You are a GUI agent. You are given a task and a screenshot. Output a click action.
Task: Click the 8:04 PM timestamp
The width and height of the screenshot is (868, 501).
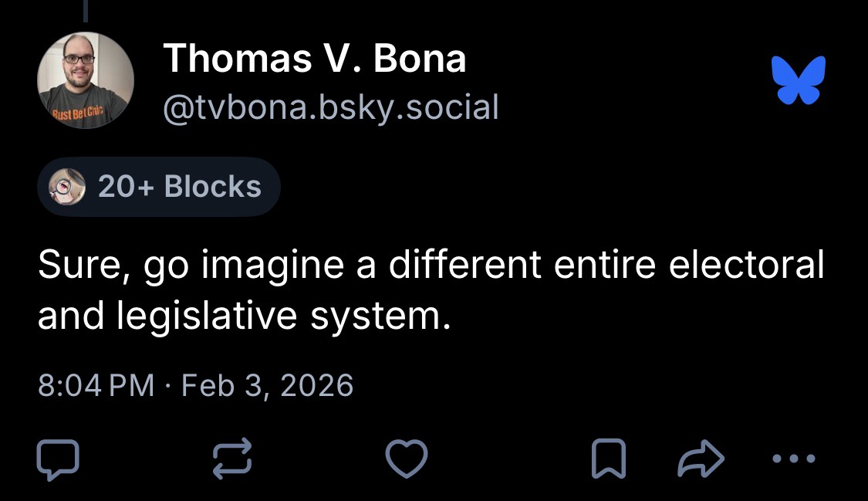[x=96, y=384]
